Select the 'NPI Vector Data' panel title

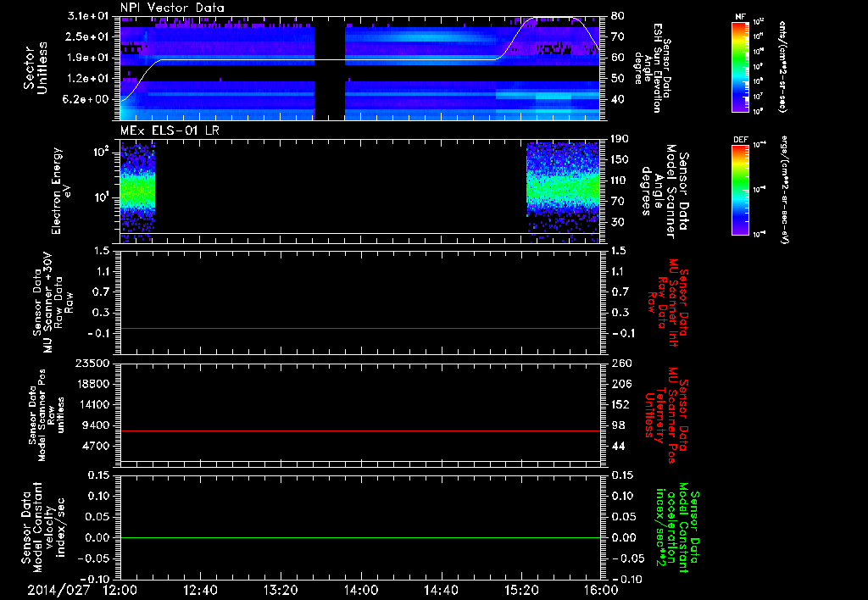(173, 8)
